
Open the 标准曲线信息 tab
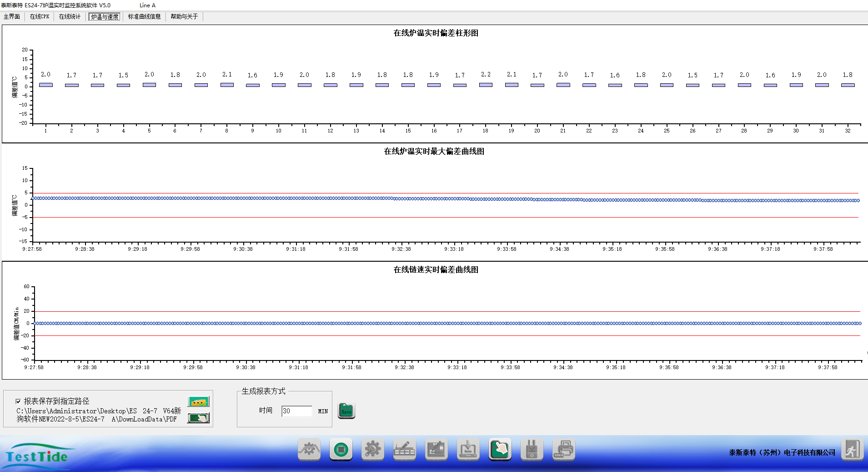[144, 17]
